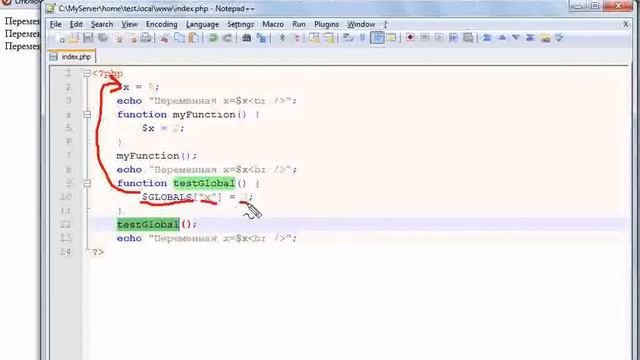The width and height of the screenshot is (640, 360).
Task: Zoom in using the toolbar icon
Action: tap(282, 38)
